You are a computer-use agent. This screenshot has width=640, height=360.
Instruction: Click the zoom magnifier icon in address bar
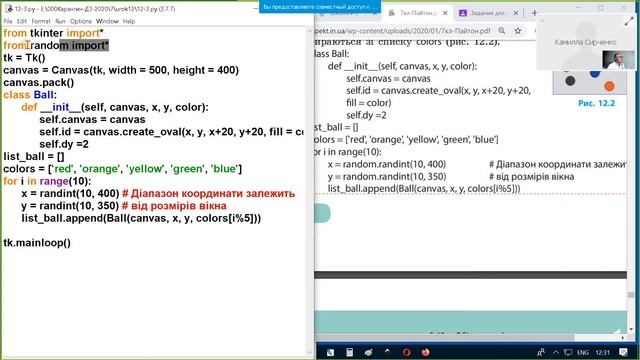502,31
